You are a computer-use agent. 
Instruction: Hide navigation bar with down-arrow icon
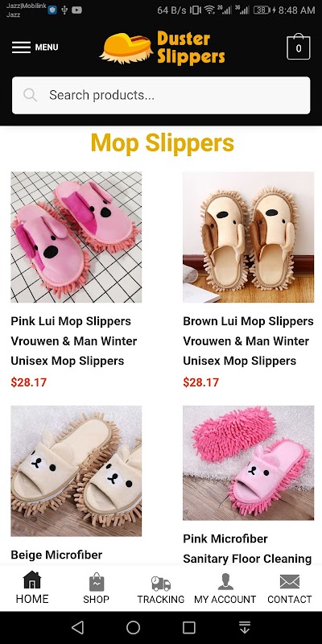[x=245, y=627]
